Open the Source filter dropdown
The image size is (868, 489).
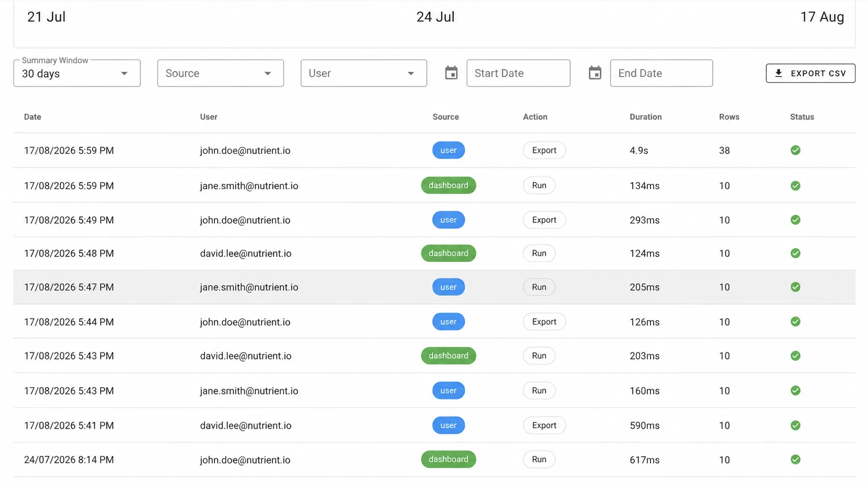(221, 73)
